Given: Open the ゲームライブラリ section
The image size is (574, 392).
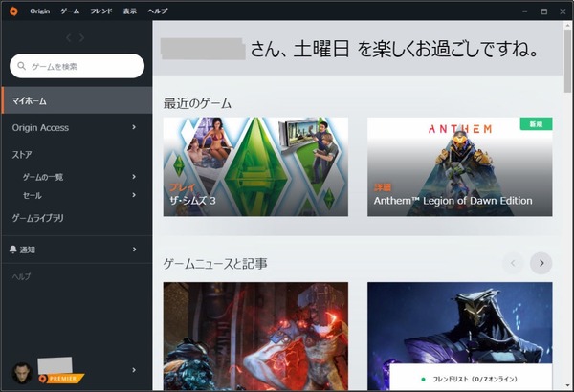Looking at the screenshot, I should coord(37,218).
